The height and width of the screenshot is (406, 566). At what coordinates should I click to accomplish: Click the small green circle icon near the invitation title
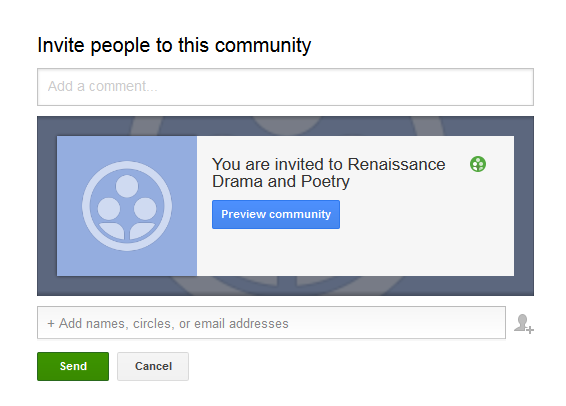(x=478, y=164)
